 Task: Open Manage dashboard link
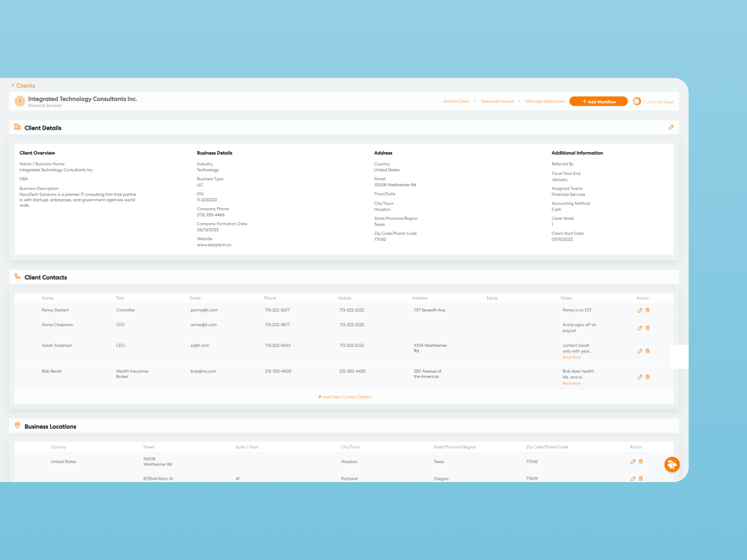pos(545,101)
